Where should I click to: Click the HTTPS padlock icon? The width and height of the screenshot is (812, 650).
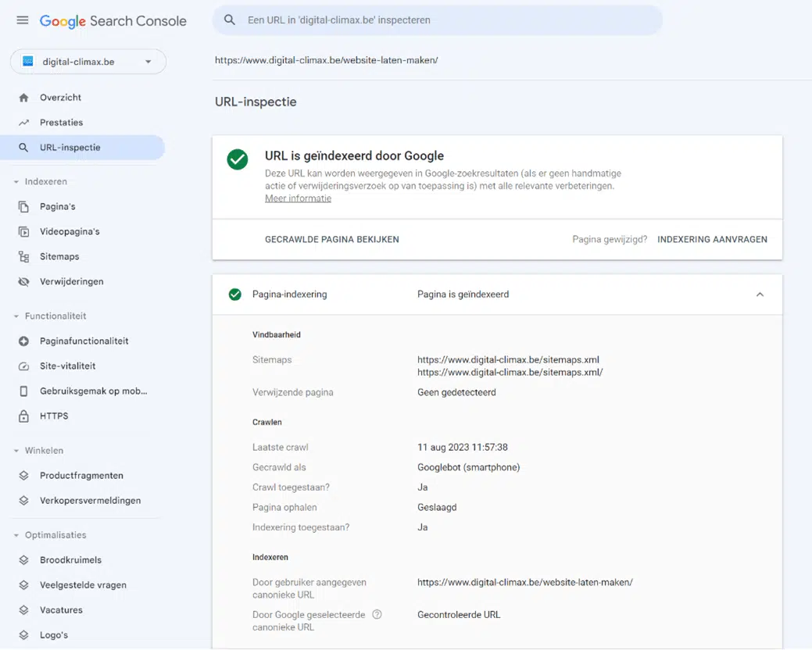(x=23, y=416)
